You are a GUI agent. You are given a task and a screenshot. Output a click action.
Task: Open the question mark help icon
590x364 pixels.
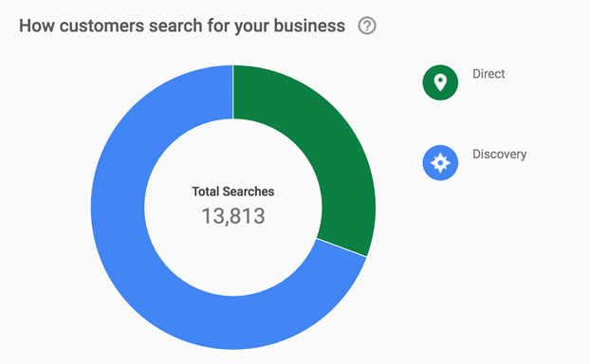coord(367,26)
